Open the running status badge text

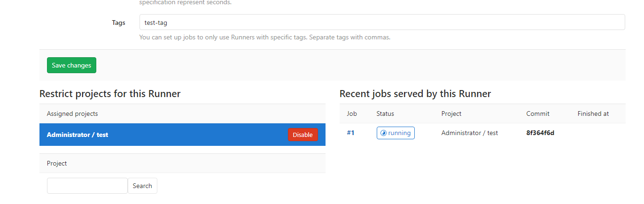click(399, 133)
